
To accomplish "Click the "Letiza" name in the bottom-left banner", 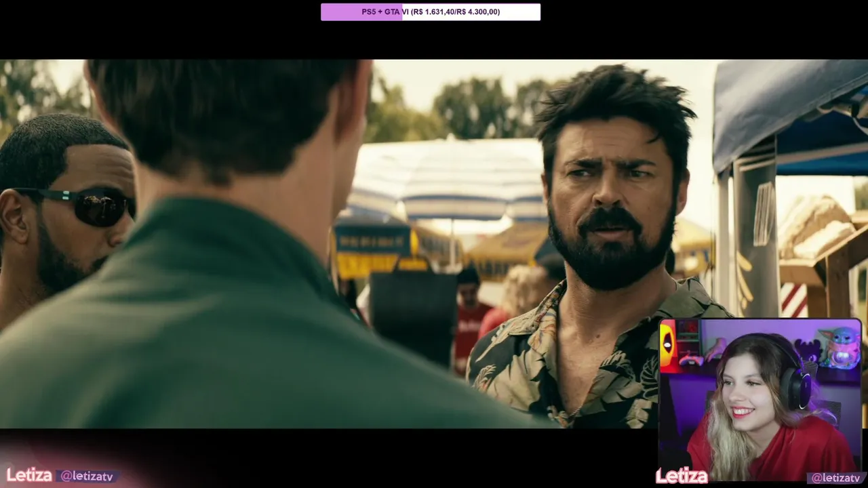I will click(x=29, y=475).
